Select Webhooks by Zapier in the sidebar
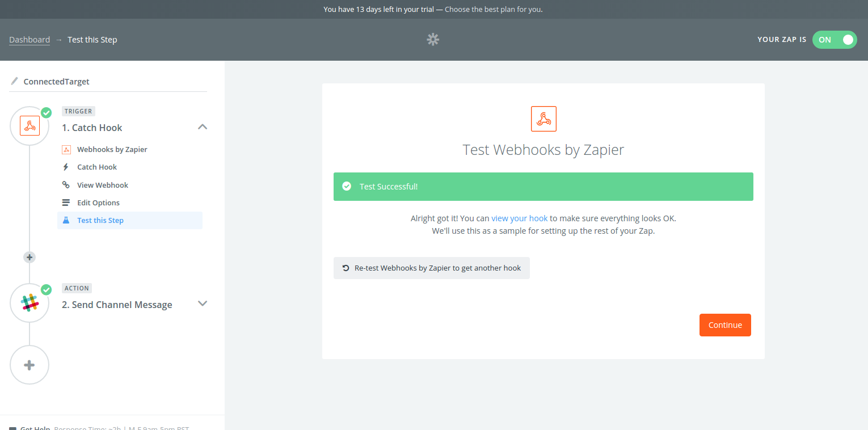 112,150
